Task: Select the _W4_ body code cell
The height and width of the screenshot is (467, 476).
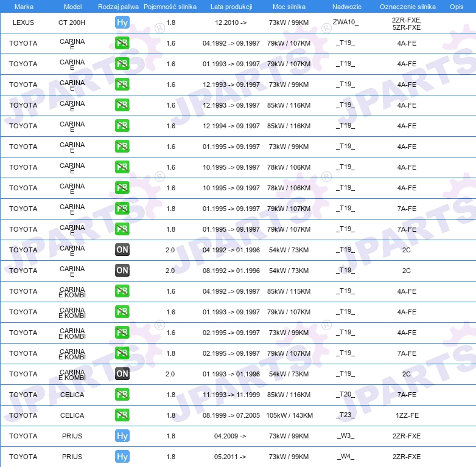Action: click(x=346, y=456)
